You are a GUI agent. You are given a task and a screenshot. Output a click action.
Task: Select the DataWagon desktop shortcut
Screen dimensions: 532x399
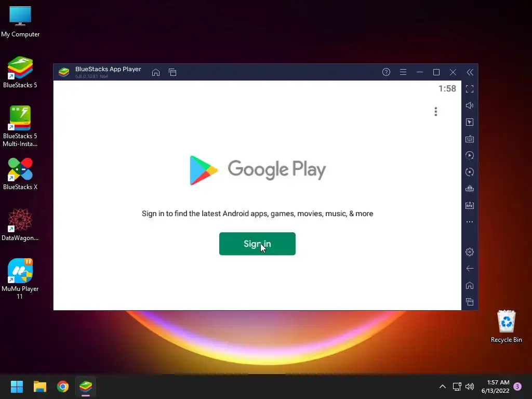[20, 225]
